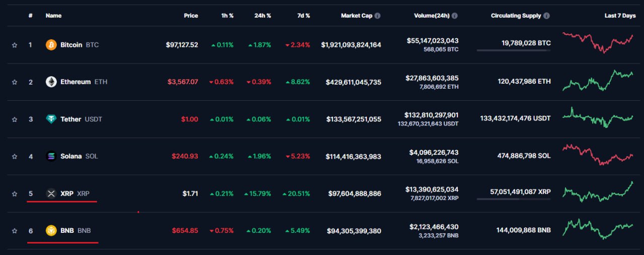Image resolution: width=644 pixels, height=255 pixels.
Task: Click the Ethereum diamond logo icon
Action: (51, 82)
